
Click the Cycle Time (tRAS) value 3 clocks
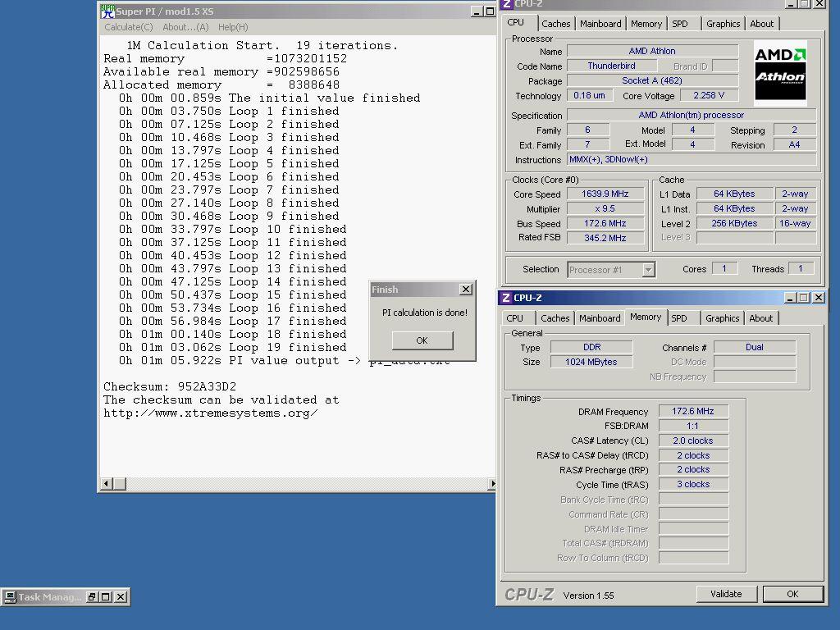click(x=693, y=484)
